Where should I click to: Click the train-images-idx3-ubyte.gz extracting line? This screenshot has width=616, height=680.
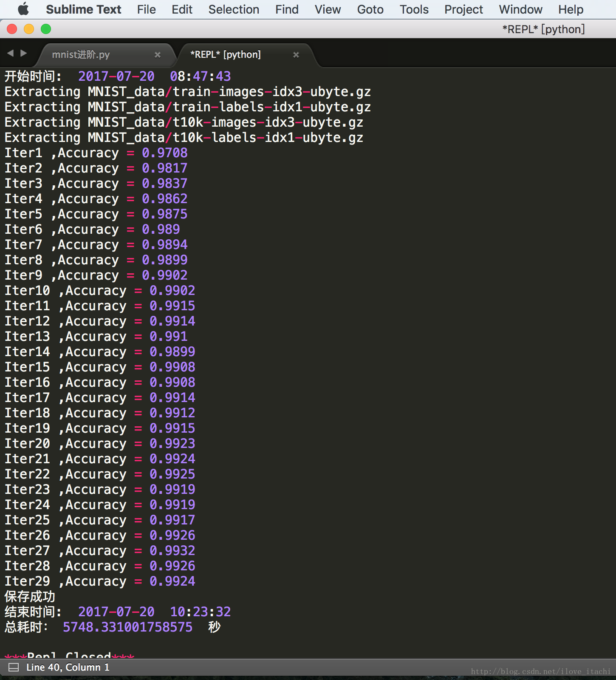tap(188, 92)
